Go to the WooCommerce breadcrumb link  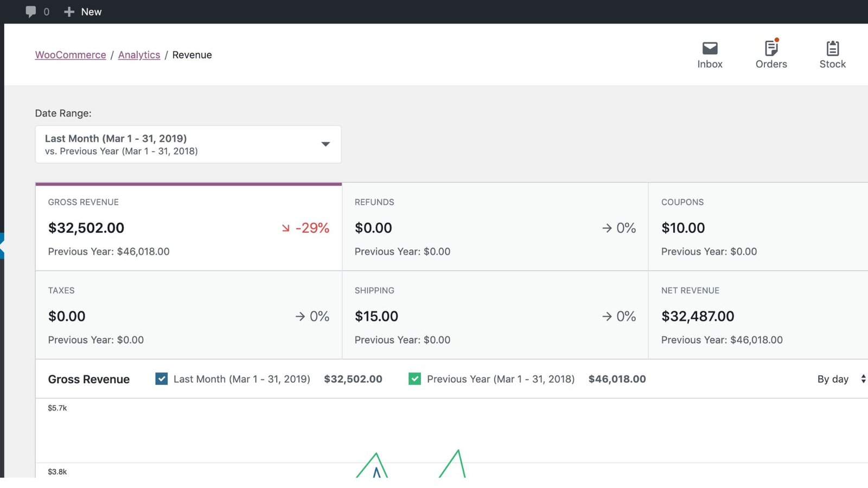pyautogui.click(x=71, y=55)
